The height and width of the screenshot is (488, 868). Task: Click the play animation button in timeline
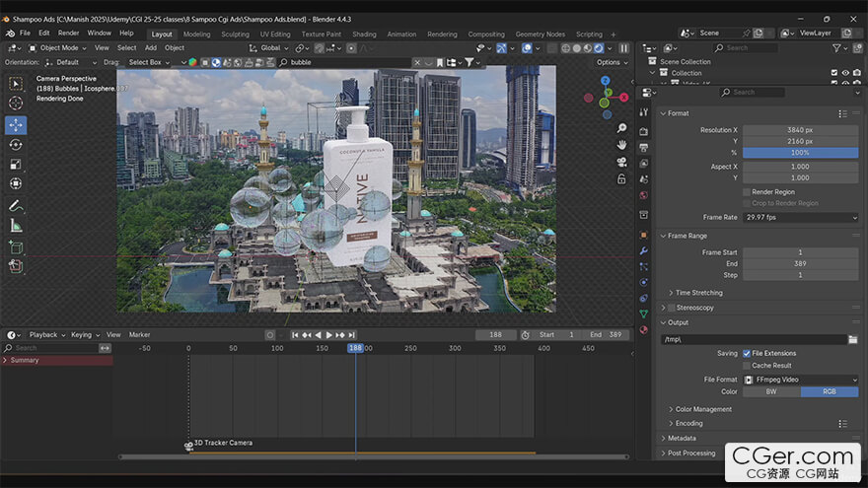coord(328,335)
